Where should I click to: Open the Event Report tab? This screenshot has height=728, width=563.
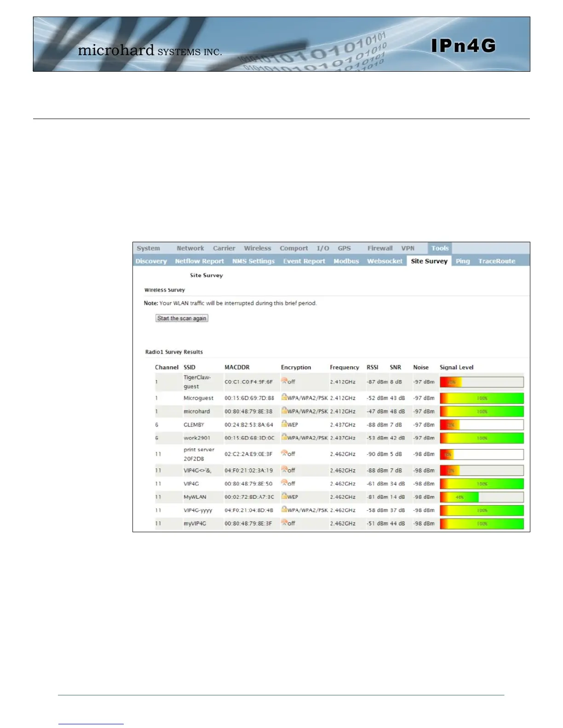304,261
